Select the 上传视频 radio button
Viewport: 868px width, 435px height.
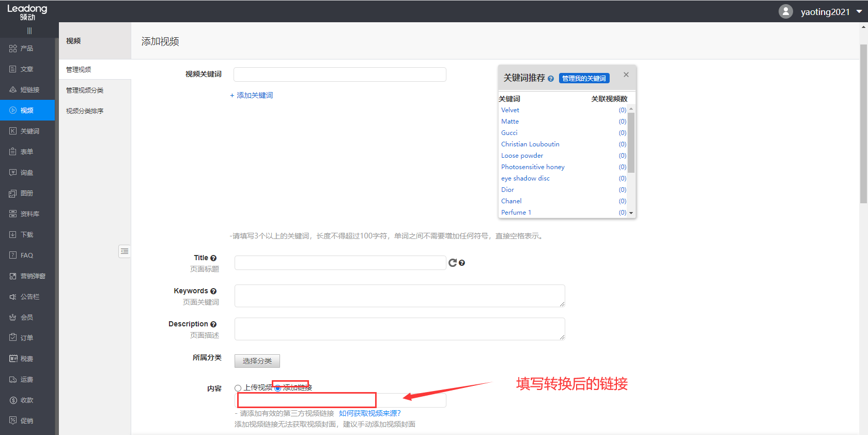[x=238, y=388]
